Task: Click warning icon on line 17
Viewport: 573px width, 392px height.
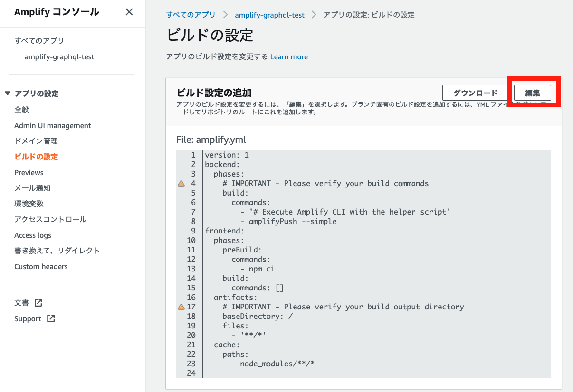Action: tap(181, 307)
